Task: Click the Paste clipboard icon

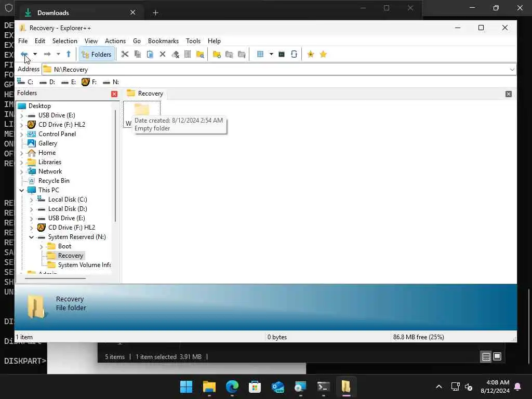Action: point(150,54)
